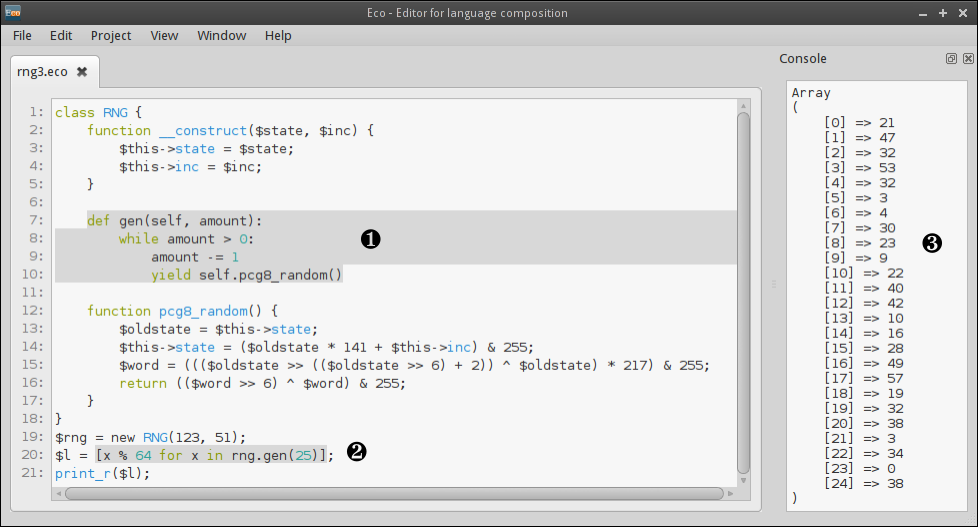
Task: Click console entry '[24] => 38'
Action: pos(863,483)
